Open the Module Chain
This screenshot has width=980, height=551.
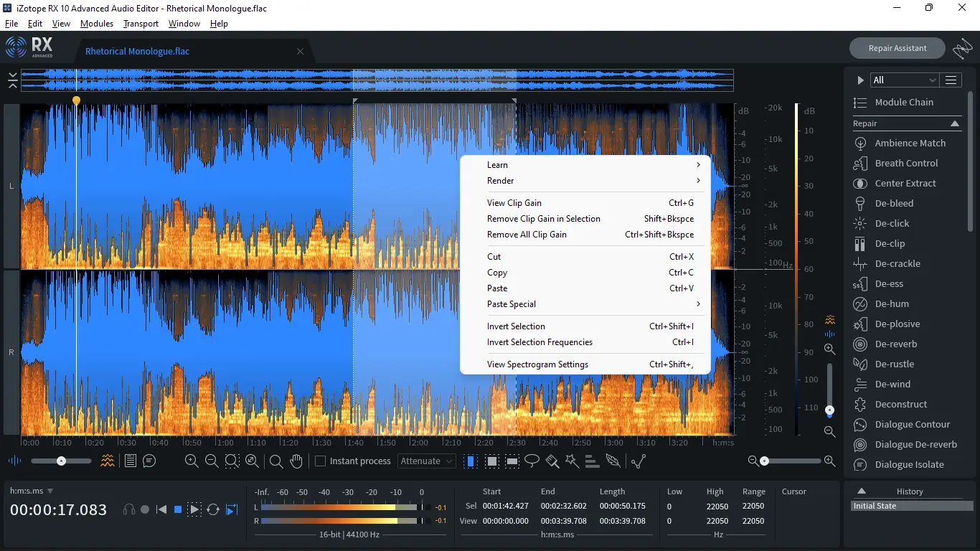(x=903, y=102)
